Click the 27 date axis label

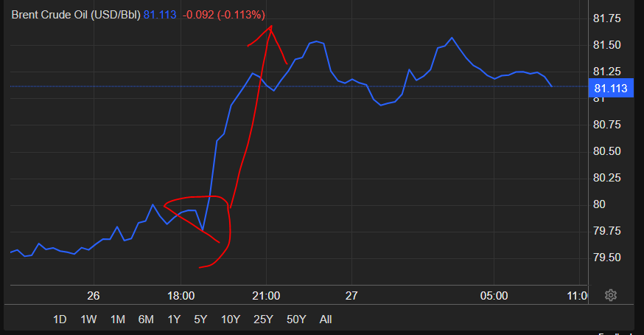351,296
